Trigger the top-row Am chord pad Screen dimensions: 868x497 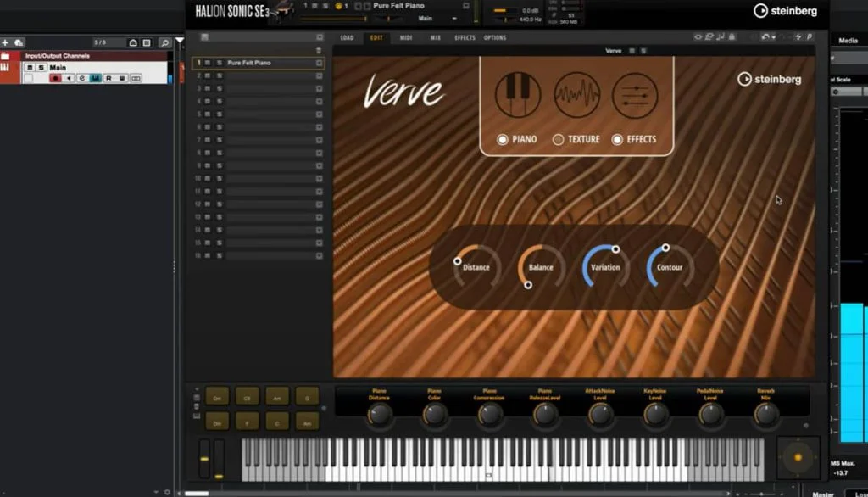point(277,397)
